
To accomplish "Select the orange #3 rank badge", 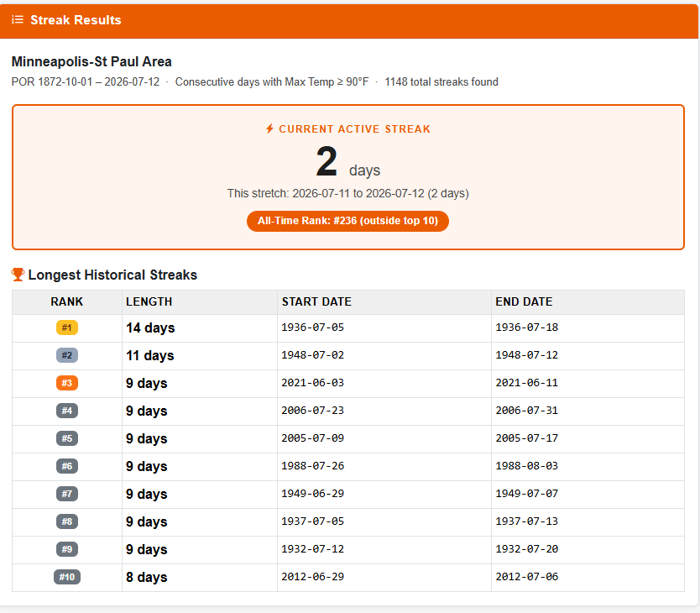I will point(67,383).
